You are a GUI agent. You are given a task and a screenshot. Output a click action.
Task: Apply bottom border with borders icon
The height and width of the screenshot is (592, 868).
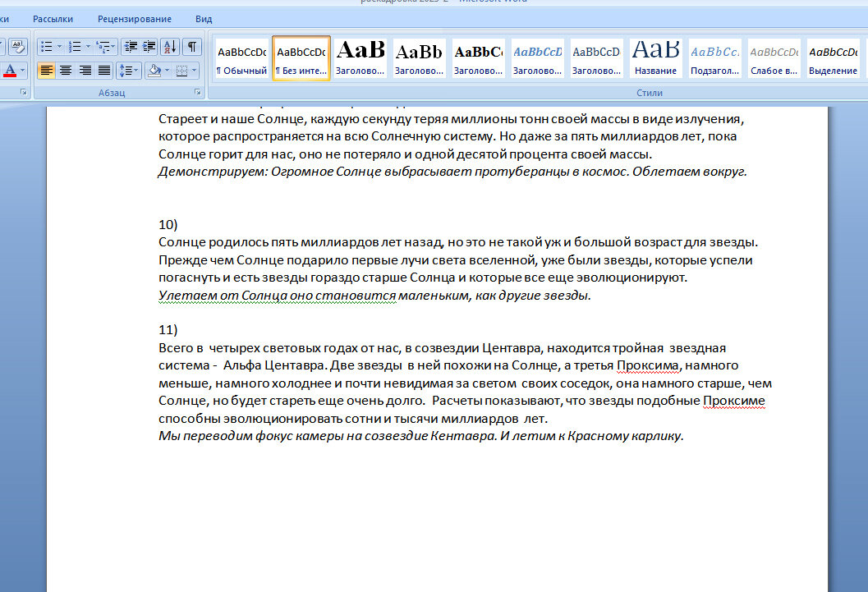pos(181,71)
